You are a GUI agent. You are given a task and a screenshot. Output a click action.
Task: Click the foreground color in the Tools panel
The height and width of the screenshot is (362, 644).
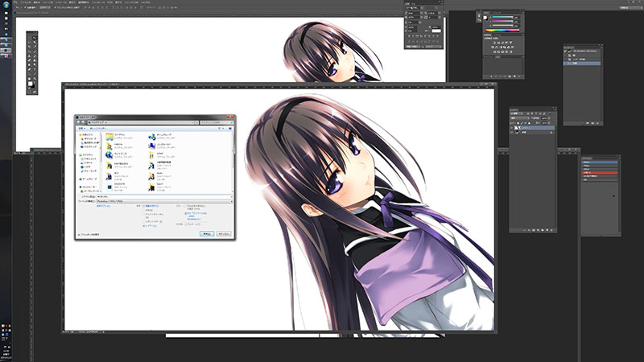30,84
